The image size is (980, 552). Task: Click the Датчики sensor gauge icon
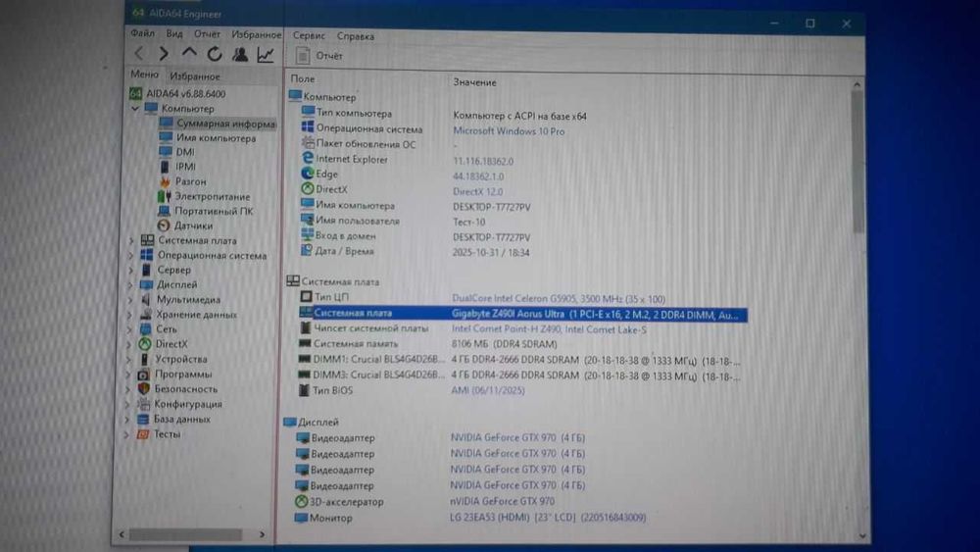click(x=164, y=226)
